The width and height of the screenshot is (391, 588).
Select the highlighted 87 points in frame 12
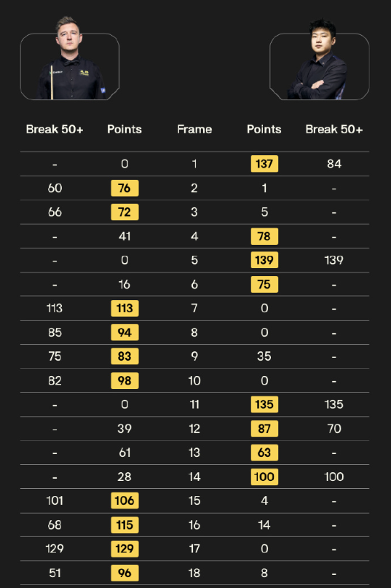264,428
